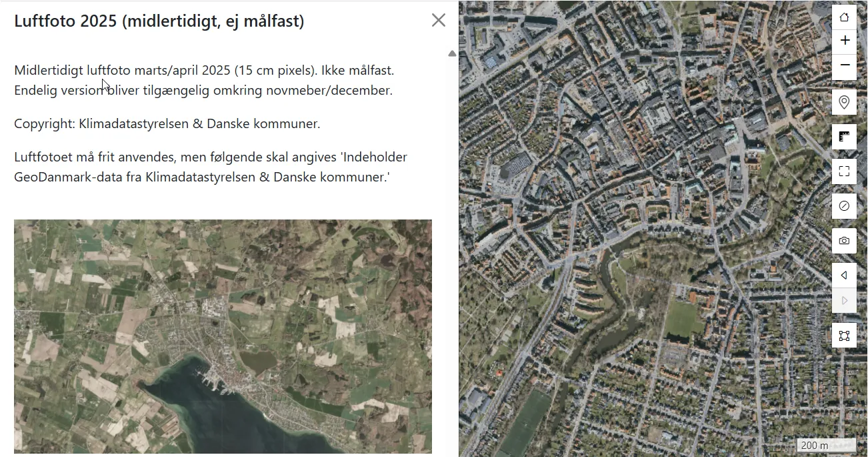Image resolution: width=868 pixels, height=457 pixels.
Task: Zoom in using the plus button
Action: [844, 41]
